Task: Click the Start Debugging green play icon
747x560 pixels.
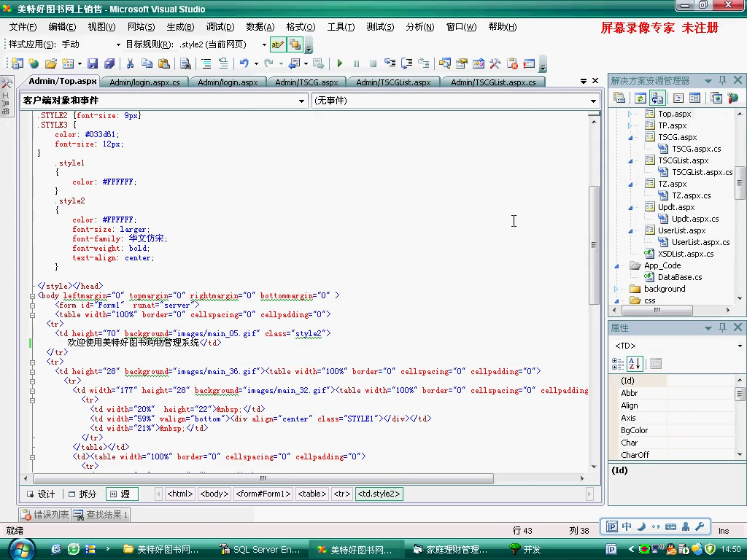Action: pos(339,64)
